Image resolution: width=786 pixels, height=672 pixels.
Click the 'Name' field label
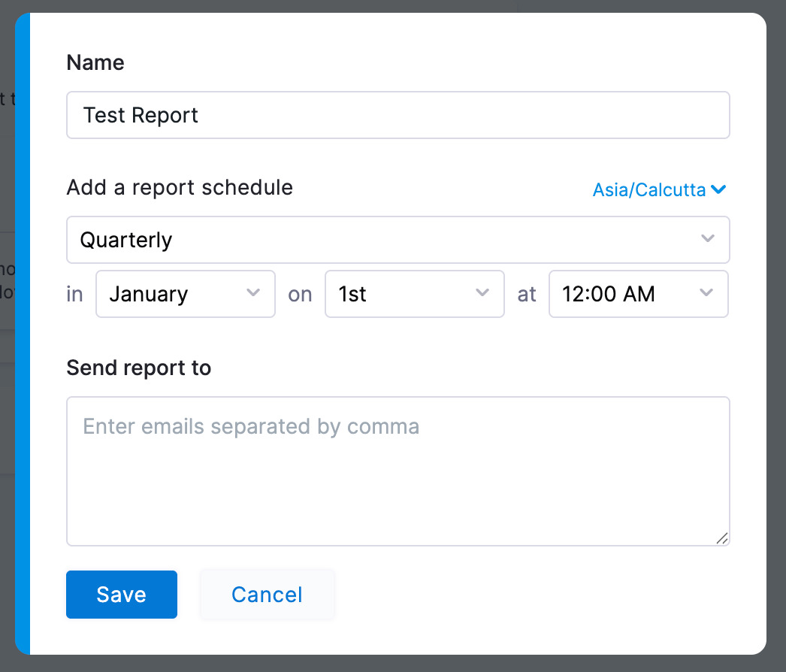95,62
